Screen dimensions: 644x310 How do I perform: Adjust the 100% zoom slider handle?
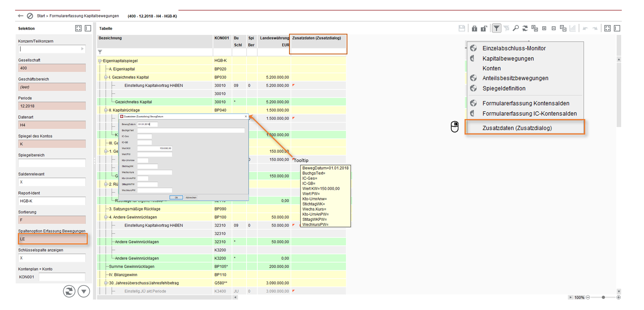click(604, 297)
